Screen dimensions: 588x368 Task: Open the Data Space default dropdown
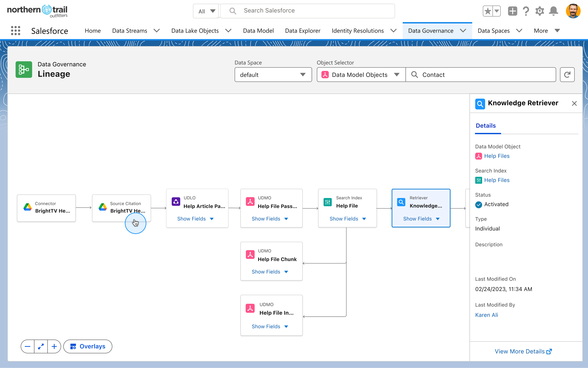[x=273, y=75]
